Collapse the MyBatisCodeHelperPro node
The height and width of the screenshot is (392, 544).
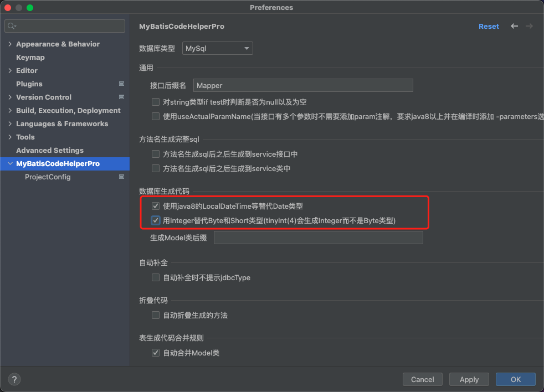point(10,164)
